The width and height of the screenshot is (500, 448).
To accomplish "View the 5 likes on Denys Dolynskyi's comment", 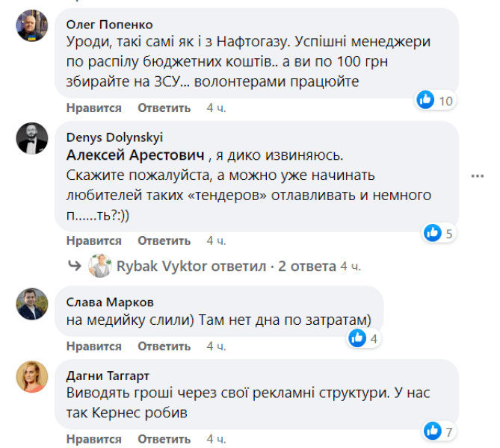I will pyautogui.click(x=439, y=233).
